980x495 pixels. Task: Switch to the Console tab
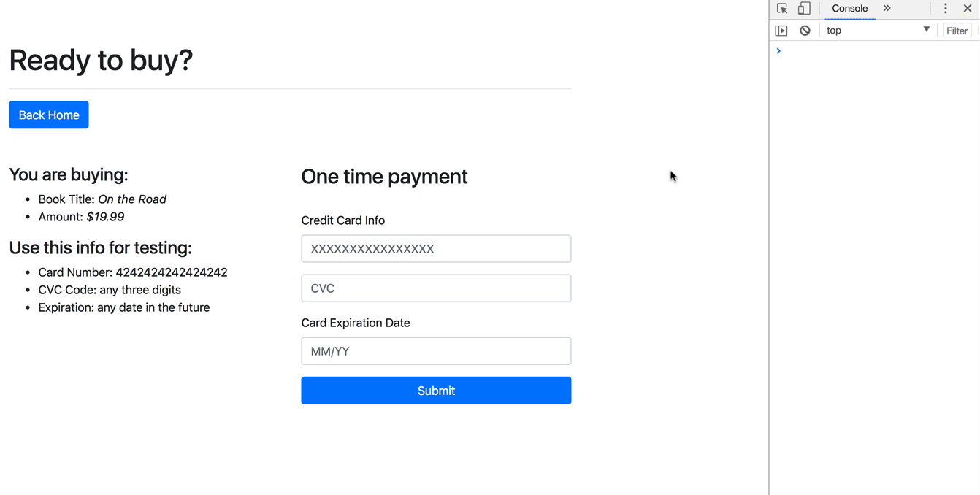(x=849, y=8)
